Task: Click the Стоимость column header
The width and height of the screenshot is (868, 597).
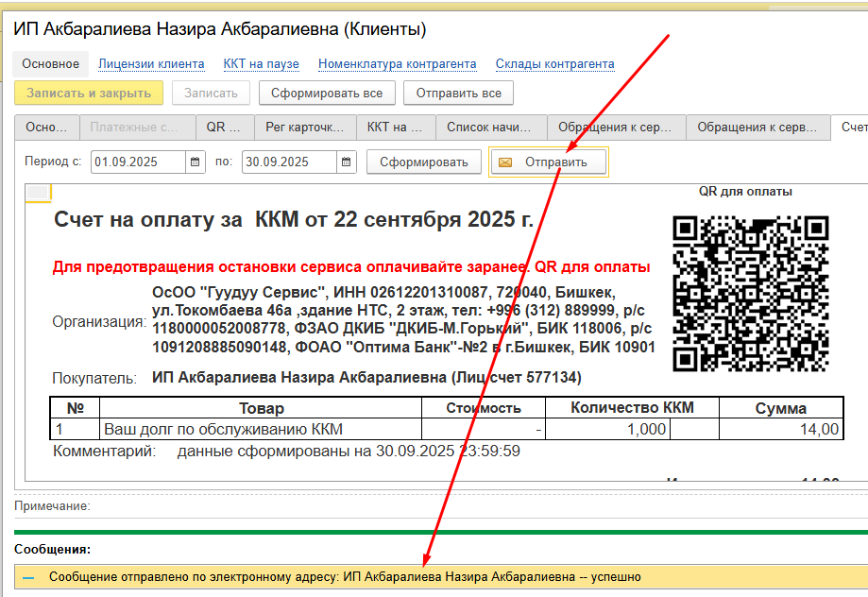Action: (x=484, y=408)
